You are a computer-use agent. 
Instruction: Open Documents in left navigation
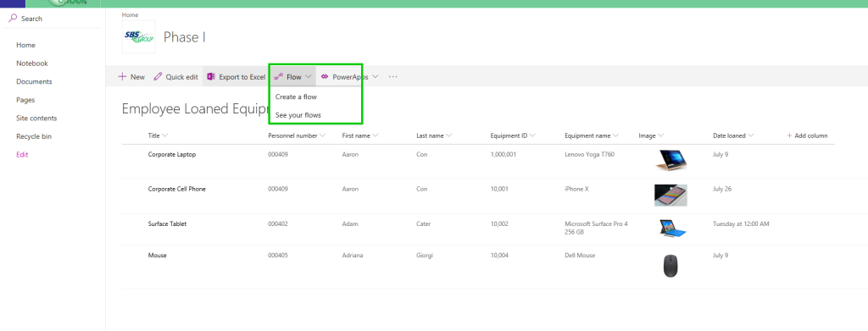34,81
